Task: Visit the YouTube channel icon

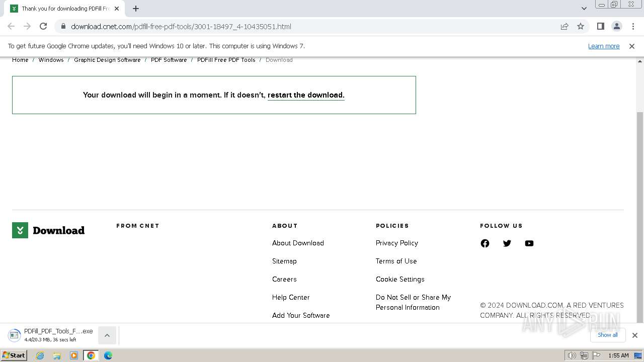Action: click(529, 243)
